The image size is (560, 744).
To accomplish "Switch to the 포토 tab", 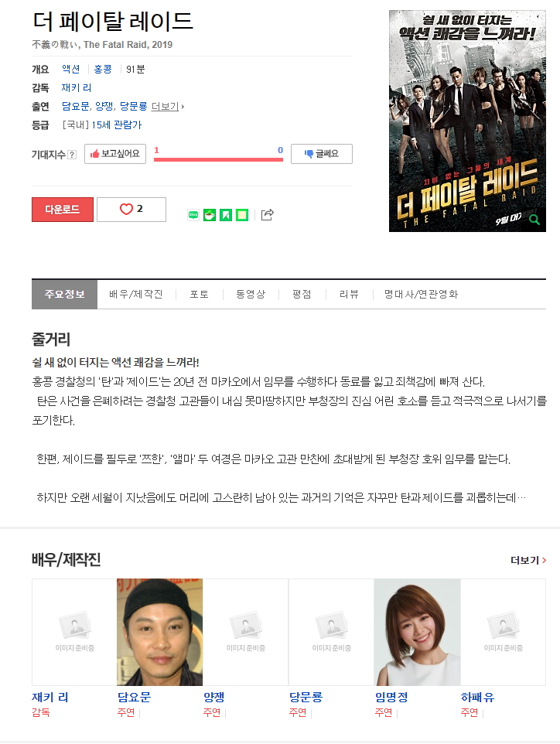I will (200, 294).
